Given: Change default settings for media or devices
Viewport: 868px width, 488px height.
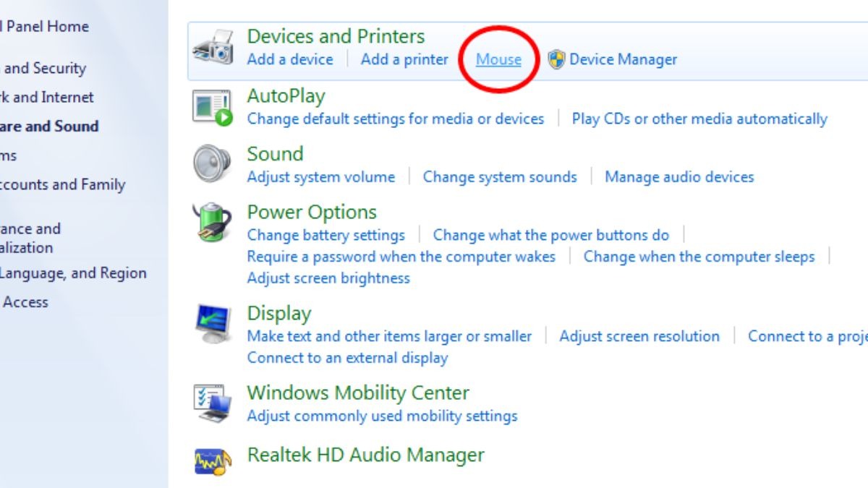Looking at the screenshot, I should click(x=396, y=119).
